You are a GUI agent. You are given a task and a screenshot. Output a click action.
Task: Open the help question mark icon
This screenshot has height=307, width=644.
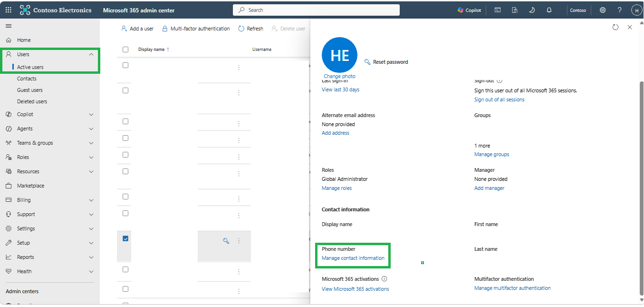click(x=620, y=10)
